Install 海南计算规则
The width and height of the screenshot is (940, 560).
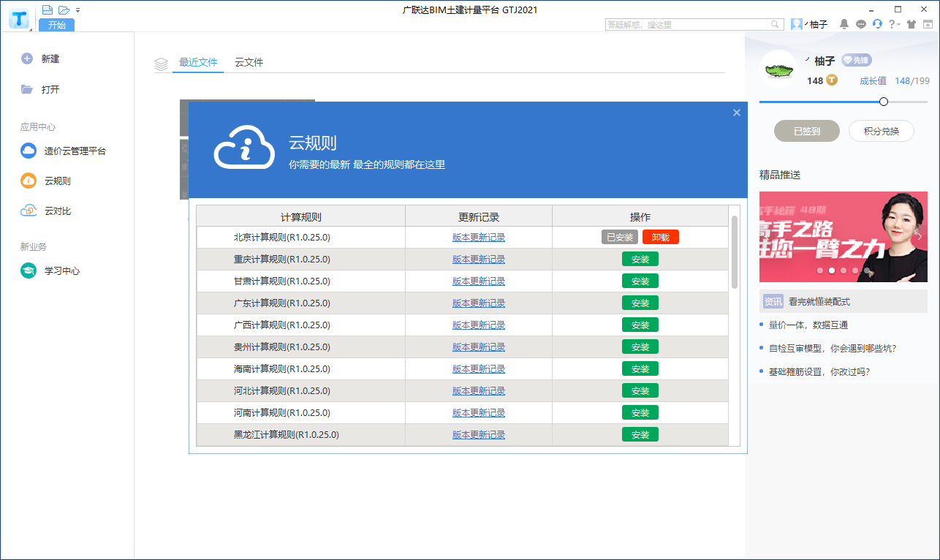pyautogui.click(x=640, y=368)
